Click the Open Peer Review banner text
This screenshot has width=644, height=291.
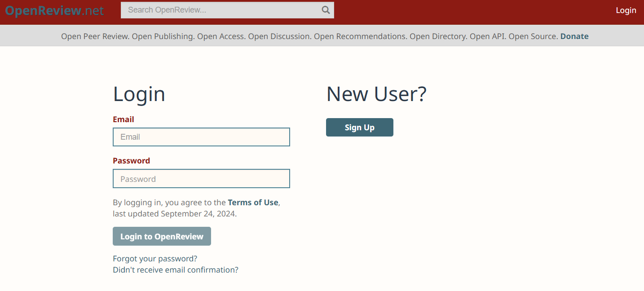click(x=95, y=36)
